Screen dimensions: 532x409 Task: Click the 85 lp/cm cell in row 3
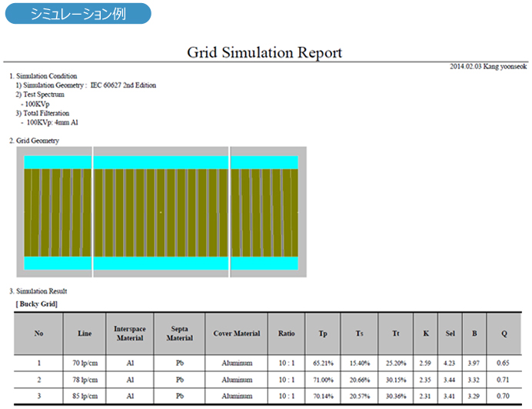[85, 397]
